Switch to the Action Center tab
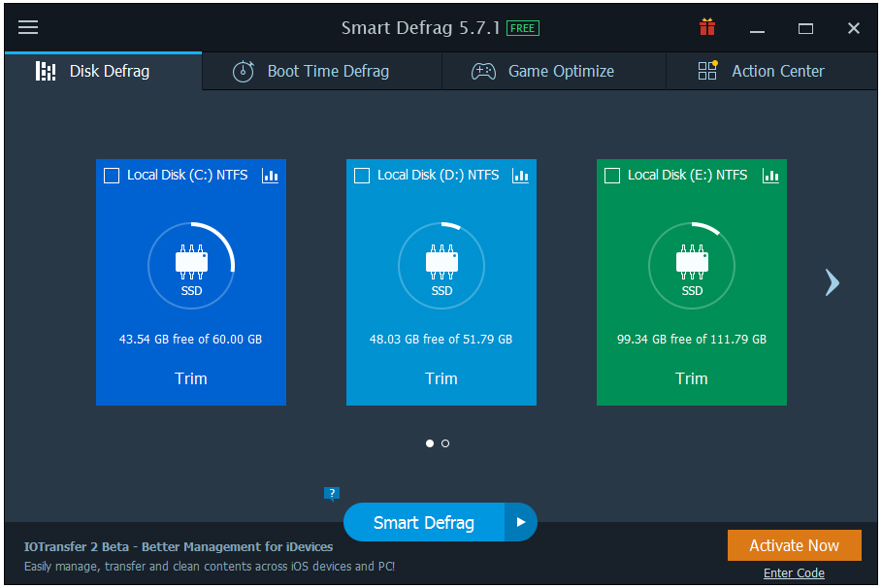The image size is (882, 588). click(771, 71)
